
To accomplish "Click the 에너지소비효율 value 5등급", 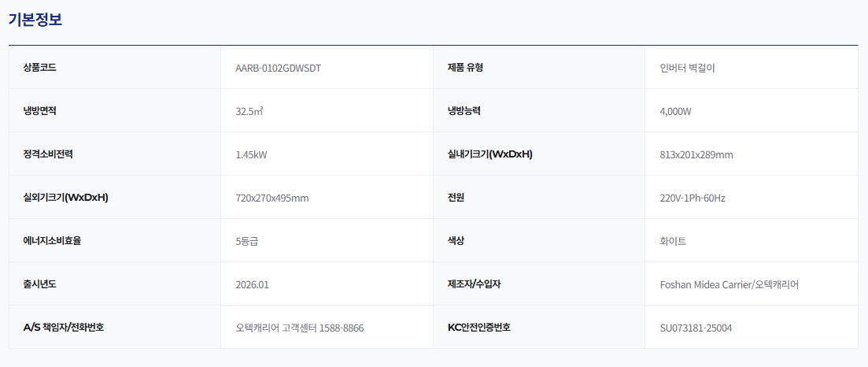I will tap(247, 241).
